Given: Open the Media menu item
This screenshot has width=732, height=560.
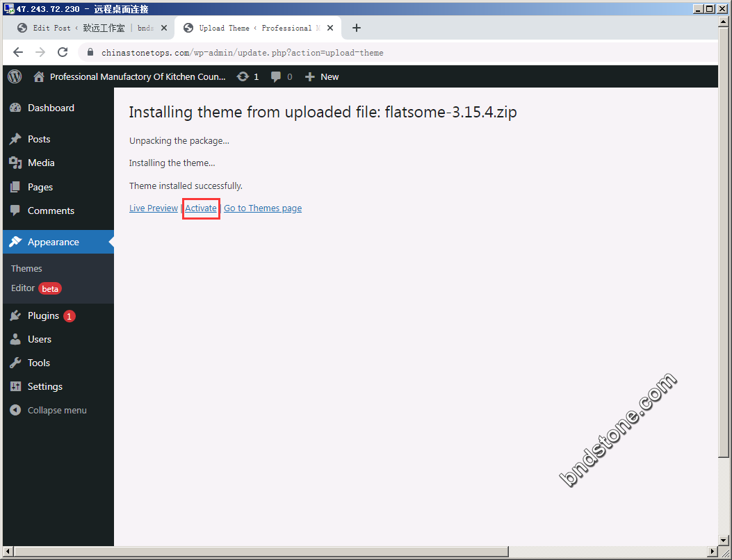Looking at the screenshot, I should (41, 163).
